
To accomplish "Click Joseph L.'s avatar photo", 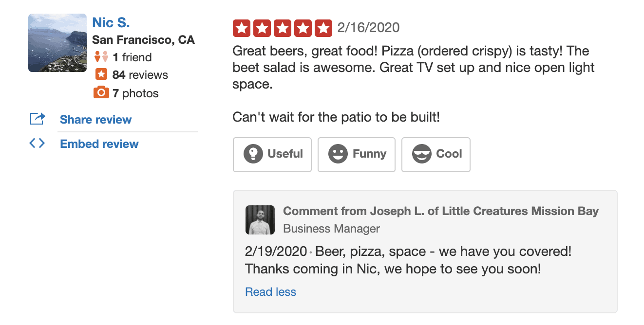I will 260,219.
